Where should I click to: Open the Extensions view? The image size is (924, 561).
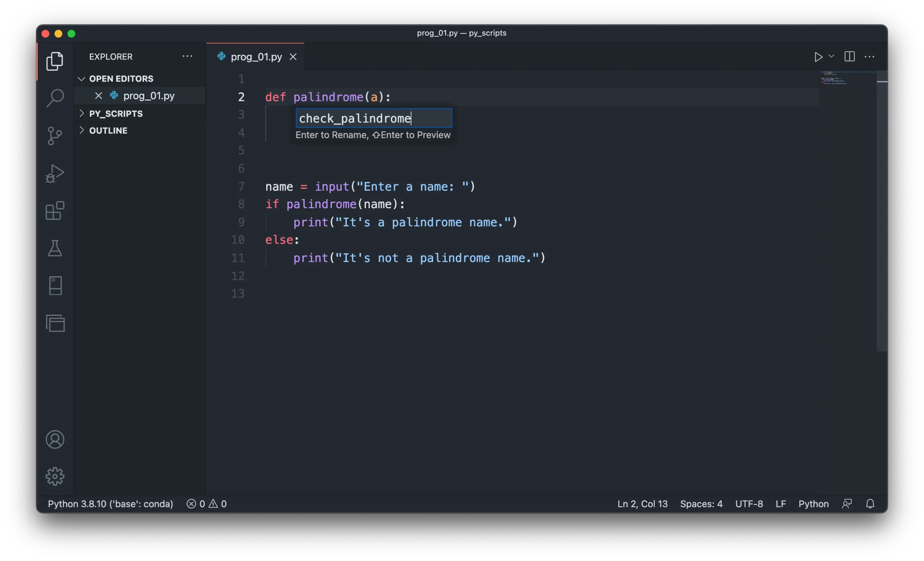coord(55,211)
